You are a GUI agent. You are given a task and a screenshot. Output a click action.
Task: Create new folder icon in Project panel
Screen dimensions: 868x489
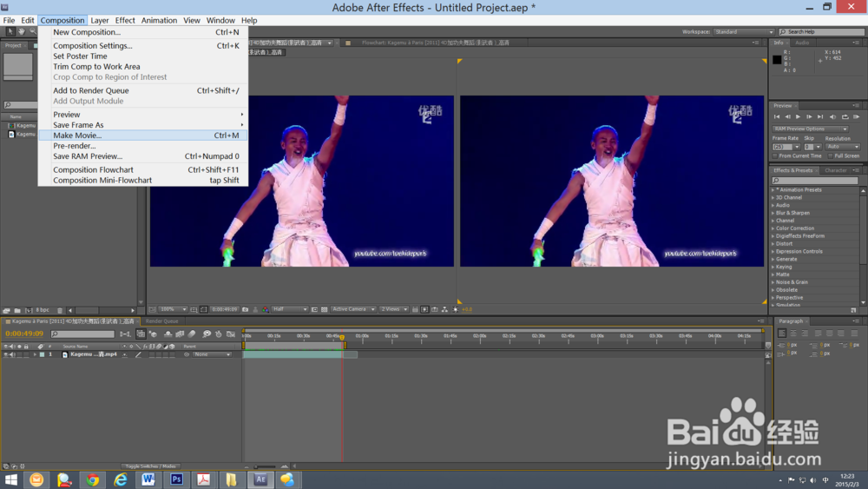[x=17, y=311]
